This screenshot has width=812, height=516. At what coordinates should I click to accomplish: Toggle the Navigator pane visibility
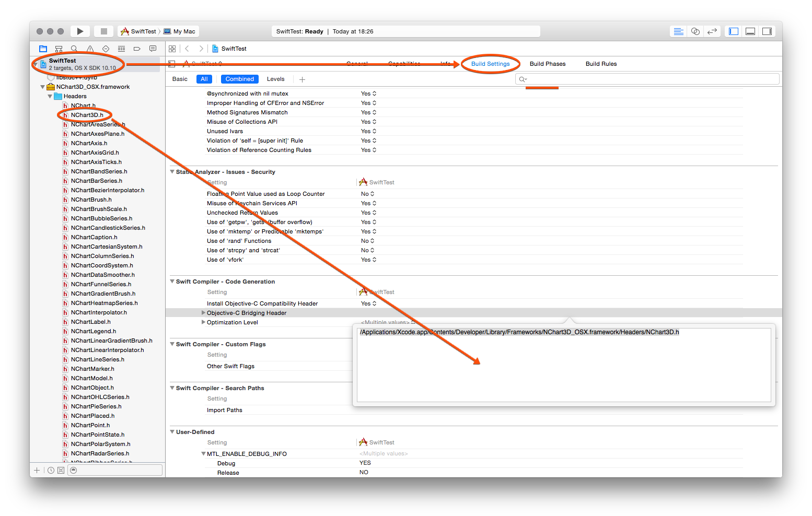coord(734,31)
